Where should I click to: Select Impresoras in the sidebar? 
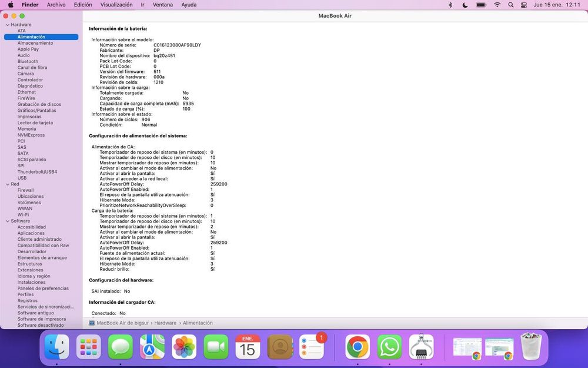(29, 117)
